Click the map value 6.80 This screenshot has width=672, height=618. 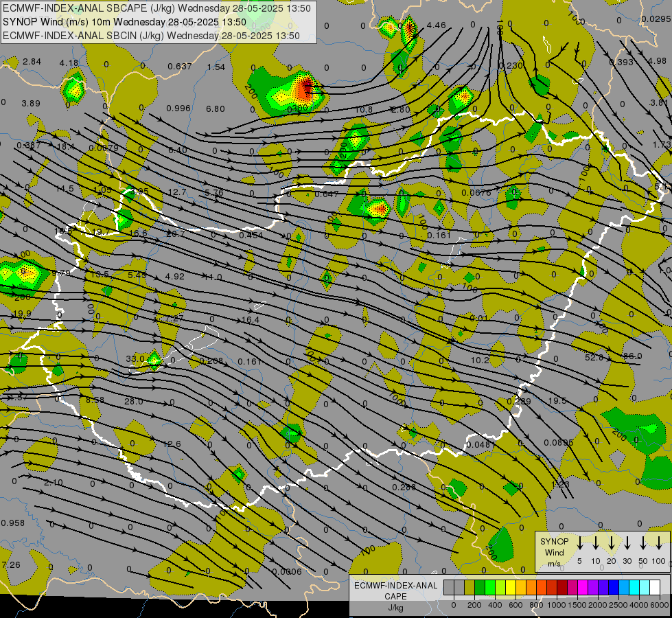[215, 109]
